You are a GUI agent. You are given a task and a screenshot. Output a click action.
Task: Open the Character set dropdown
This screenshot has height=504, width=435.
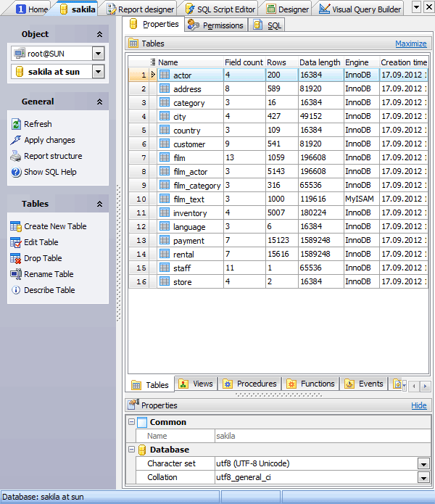pyautogui.click(x=423, y=463)
